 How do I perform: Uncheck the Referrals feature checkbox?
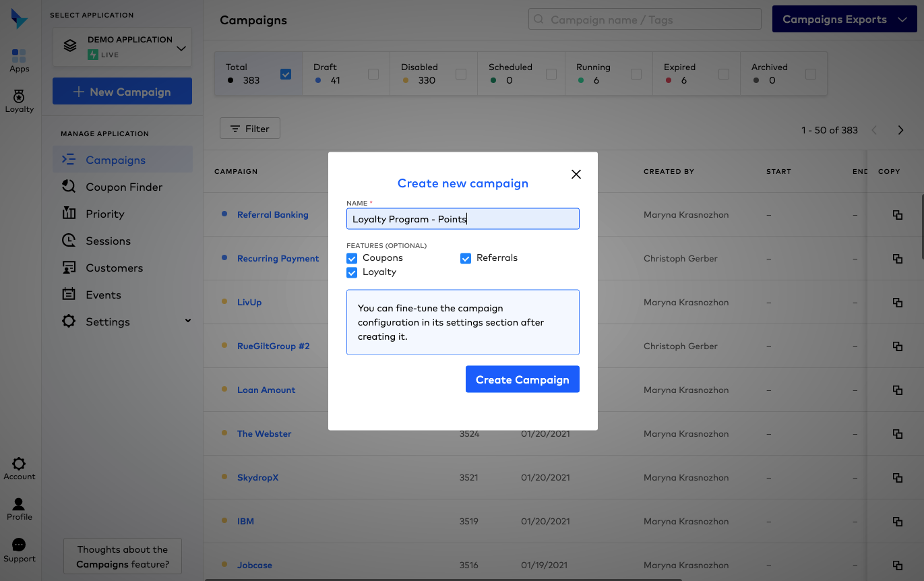tap(466, 258)
